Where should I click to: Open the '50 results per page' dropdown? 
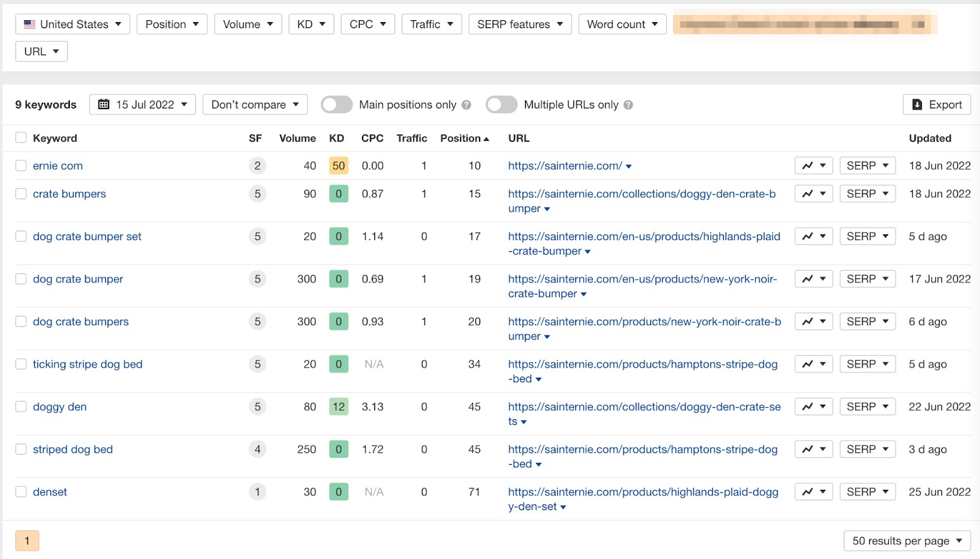point(907,541)
